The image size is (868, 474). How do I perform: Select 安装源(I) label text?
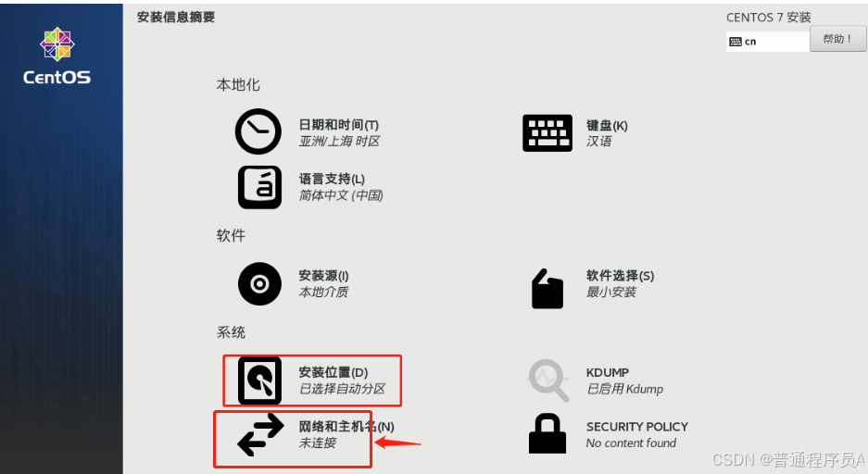324,276
